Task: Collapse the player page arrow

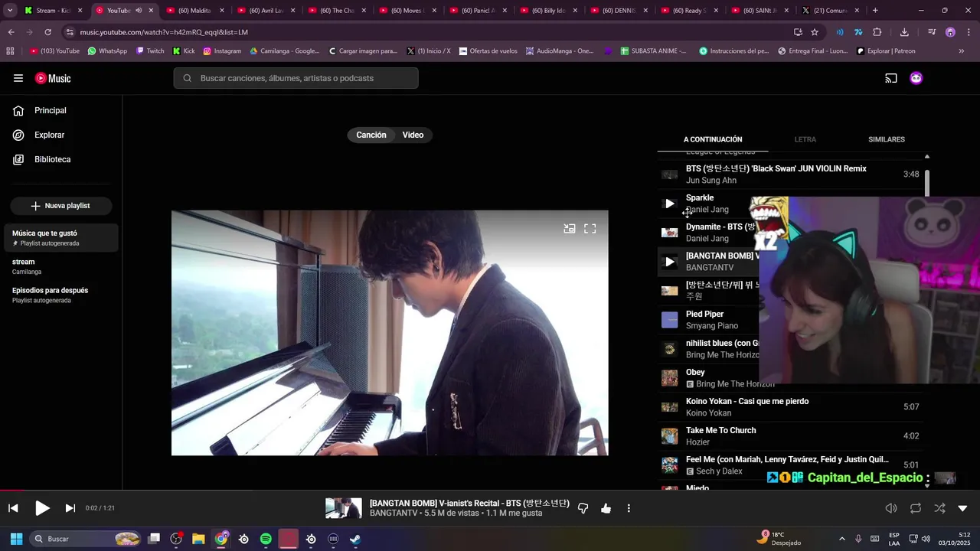Action: click(962, 508)
